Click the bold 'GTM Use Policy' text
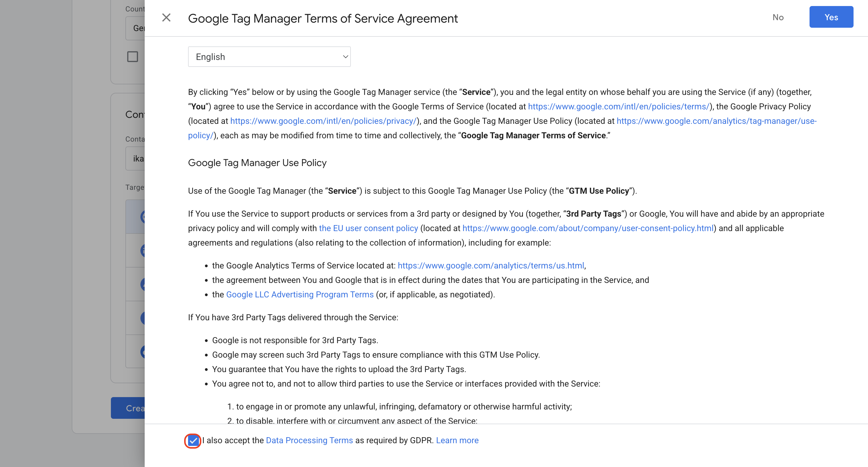Viewport: 868px width, 467px height. click(599, 191)
